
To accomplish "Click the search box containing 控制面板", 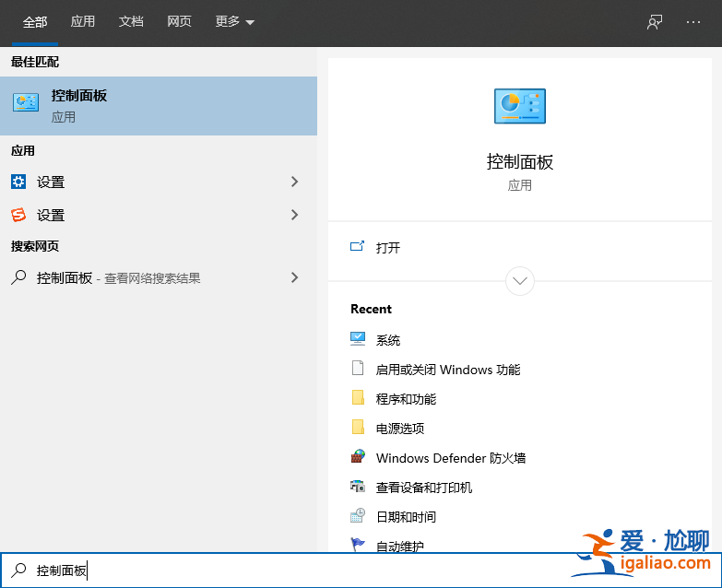I will (361, 570).
